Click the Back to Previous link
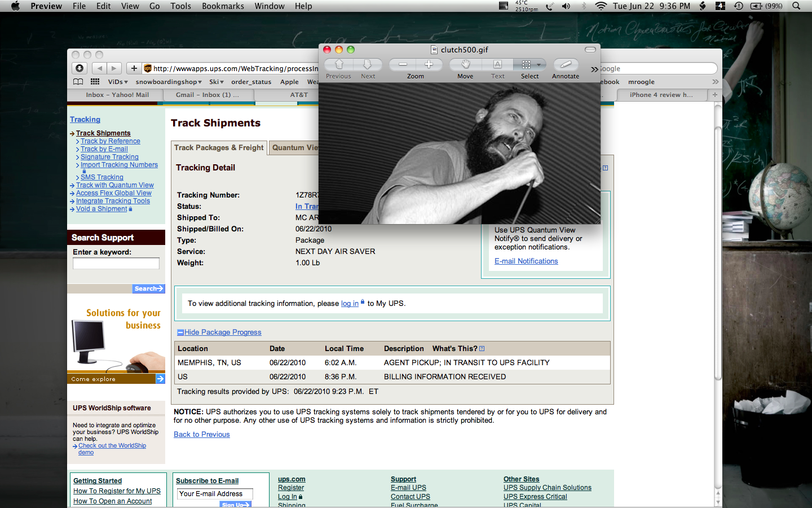Viewport: 812px width, 508px height. click(202, 435)
